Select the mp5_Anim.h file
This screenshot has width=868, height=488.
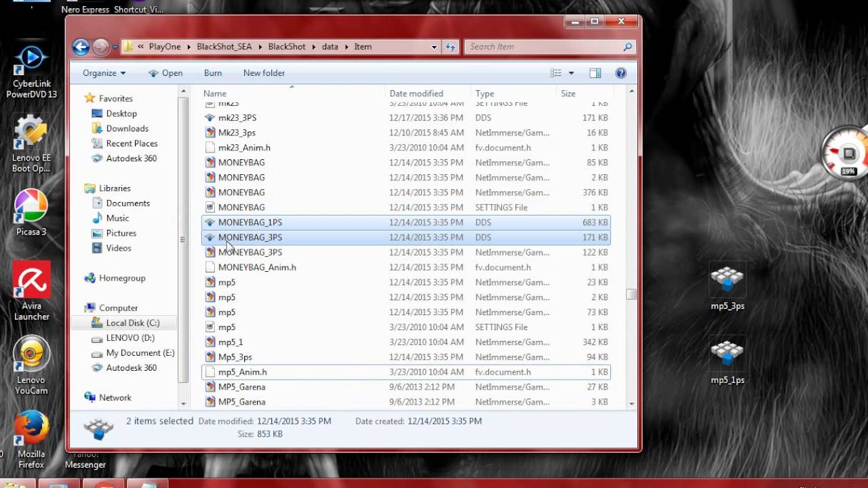406,371
